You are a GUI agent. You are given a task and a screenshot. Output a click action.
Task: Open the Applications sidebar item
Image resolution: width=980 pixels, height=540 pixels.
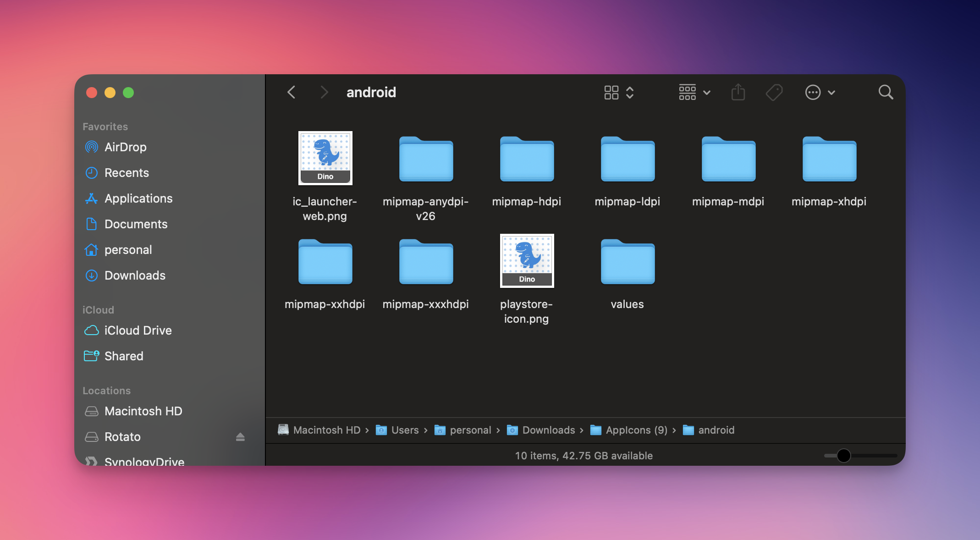[138, 198]
